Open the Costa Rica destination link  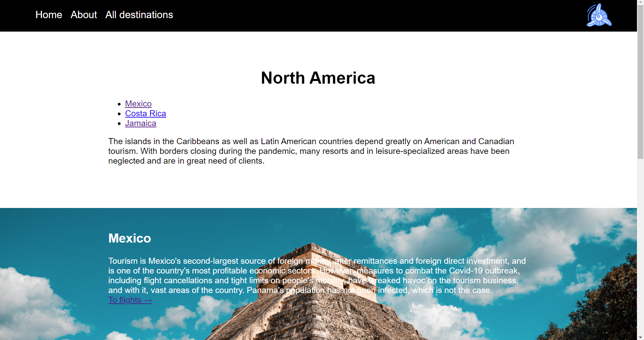tap(145, 114)
